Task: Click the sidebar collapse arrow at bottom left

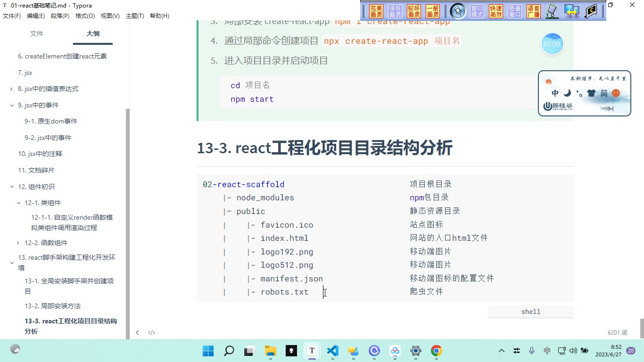Action: click(x=137, y=332)
